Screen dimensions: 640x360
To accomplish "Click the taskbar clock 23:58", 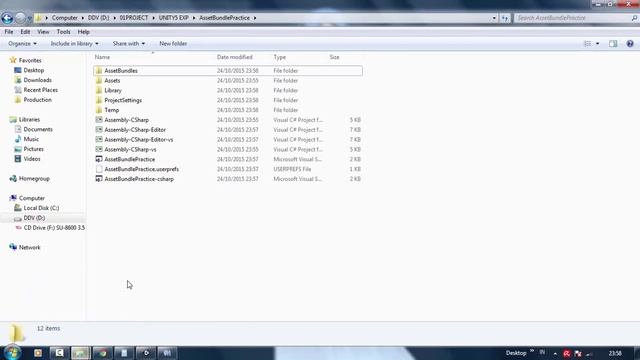I will tap(615, 353).
